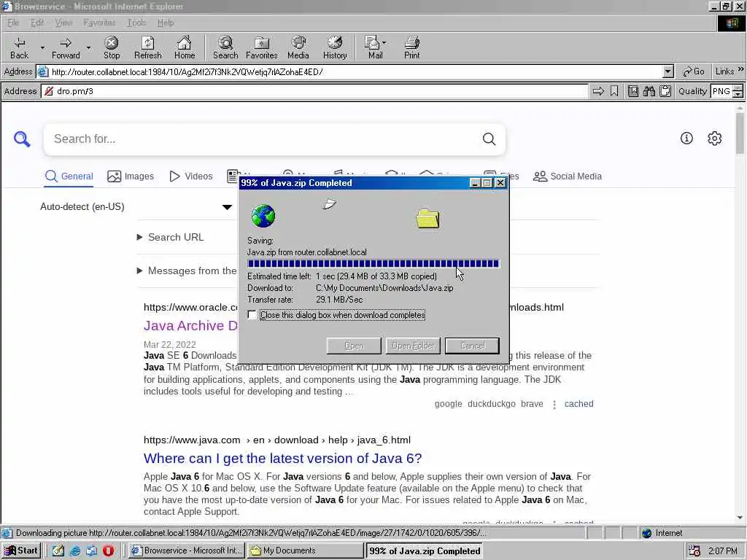Click the search page magnifier logo
Viewport: 747px width, 560px height.
(x=22, y=139)
